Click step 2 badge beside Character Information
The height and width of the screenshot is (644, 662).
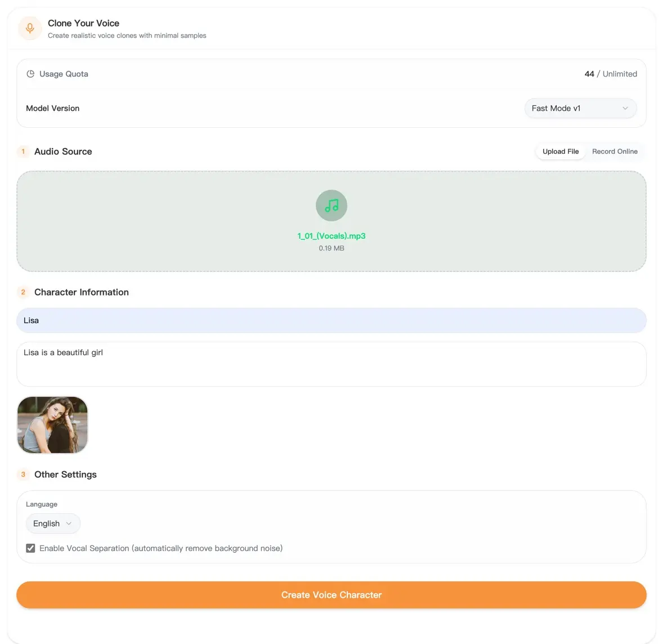(x=23, y=292)
